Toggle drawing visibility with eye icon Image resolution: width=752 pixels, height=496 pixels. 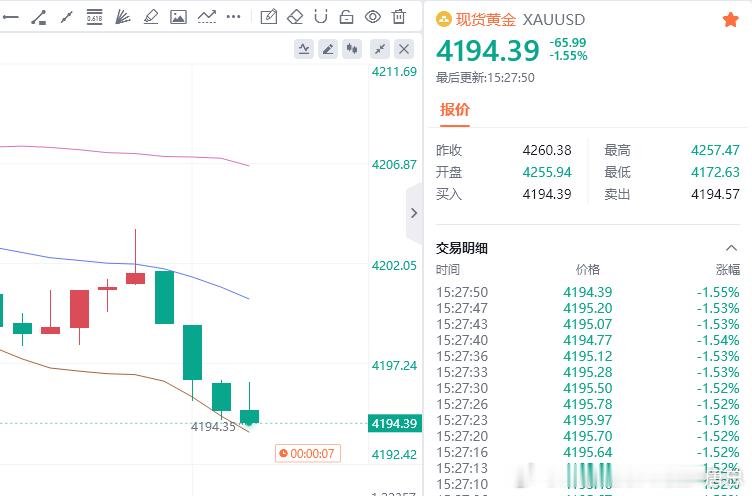tap(373, 17)
